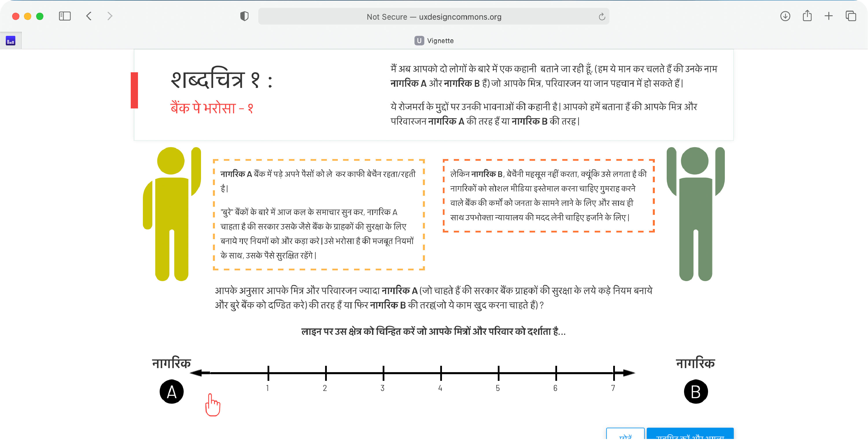Select tick mark 1 on the scale

point(268,373)
